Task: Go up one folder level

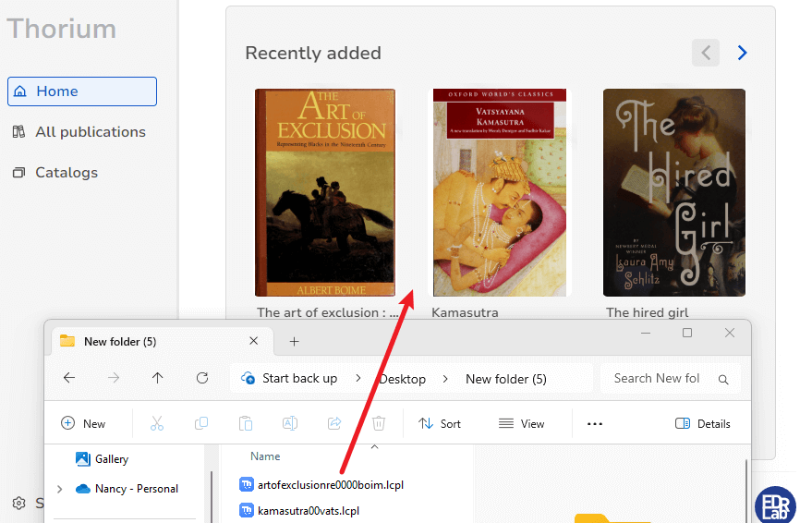Action: coord(157,378)
